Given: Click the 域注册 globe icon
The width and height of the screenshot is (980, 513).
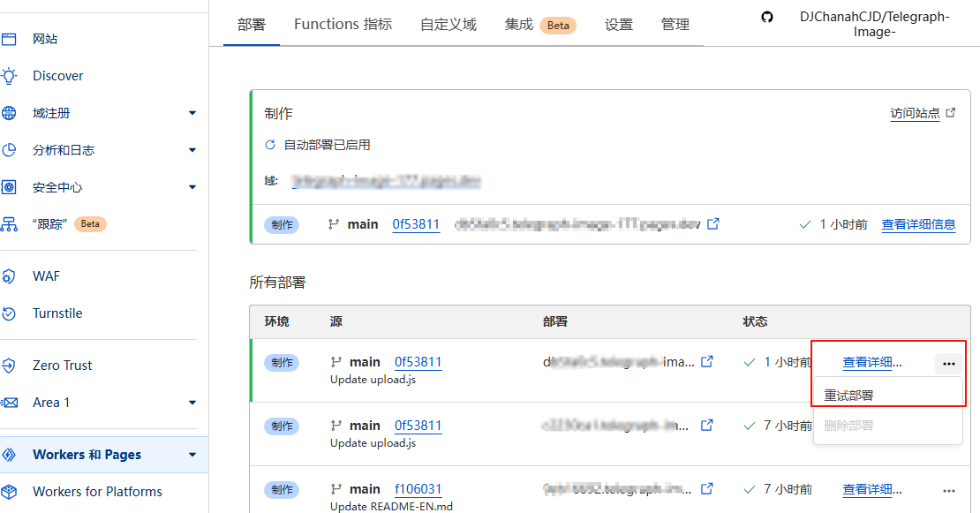Looking at the screenshot, I should 9,113.
